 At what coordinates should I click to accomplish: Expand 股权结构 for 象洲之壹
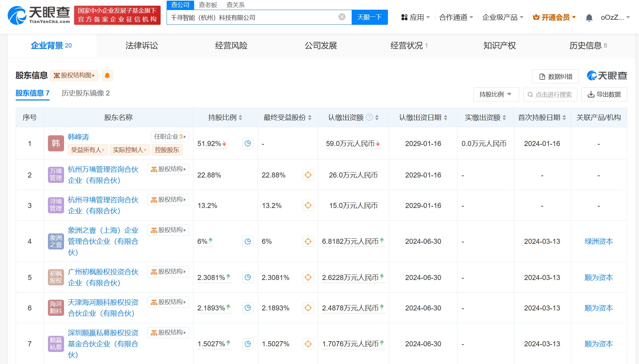(168, 230)
